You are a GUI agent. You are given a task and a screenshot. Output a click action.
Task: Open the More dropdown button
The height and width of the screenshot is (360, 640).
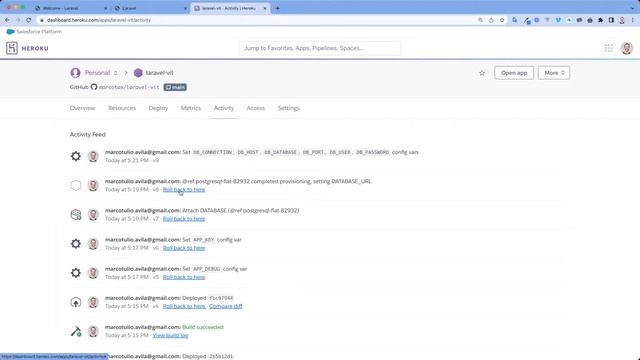point(554,73)
